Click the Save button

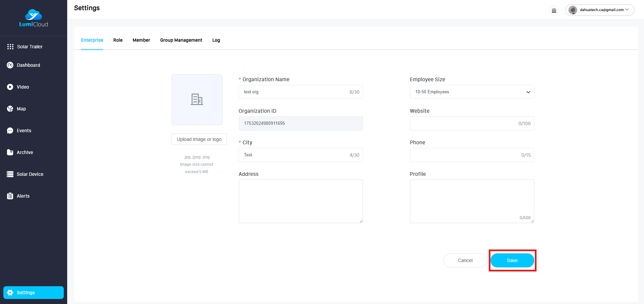(x=512, y=260)
